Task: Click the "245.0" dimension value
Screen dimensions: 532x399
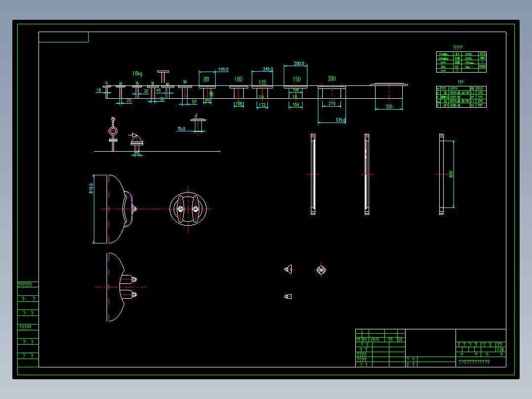Action: (267, 69)
